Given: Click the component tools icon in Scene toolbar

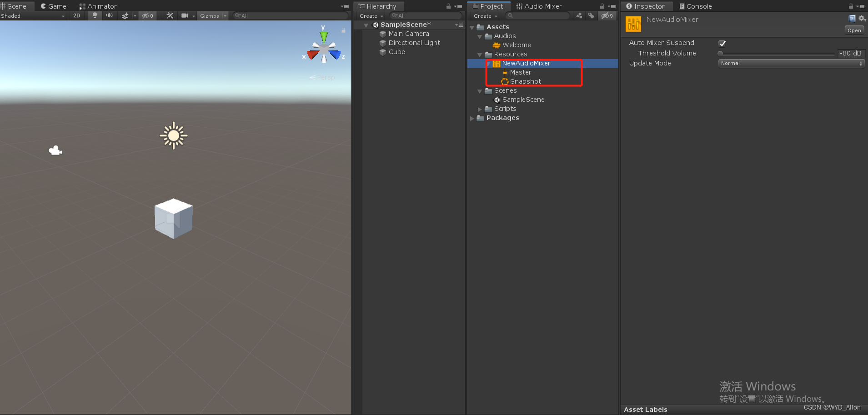Looking at the screenshot, I should [x=170, y=15].
